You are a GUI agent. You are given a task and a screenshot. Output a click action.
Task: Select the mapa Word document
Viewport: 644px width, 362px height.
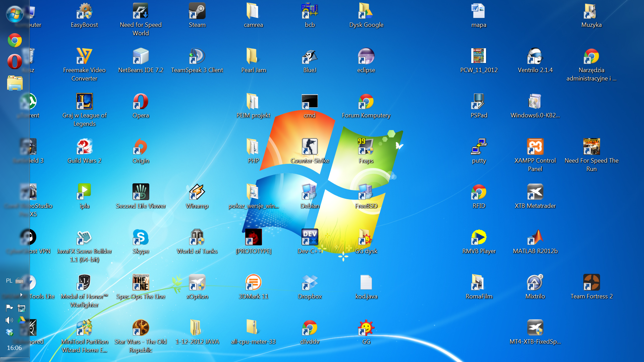click(x=479, y=15)
